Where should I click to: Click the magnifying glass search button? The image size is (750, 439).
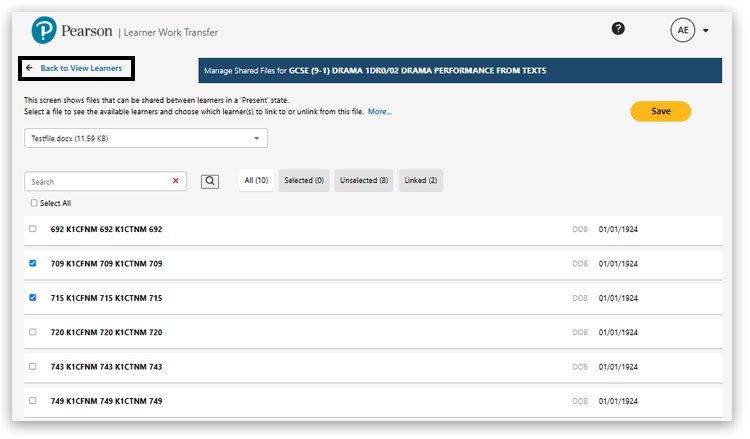(210, 181)
